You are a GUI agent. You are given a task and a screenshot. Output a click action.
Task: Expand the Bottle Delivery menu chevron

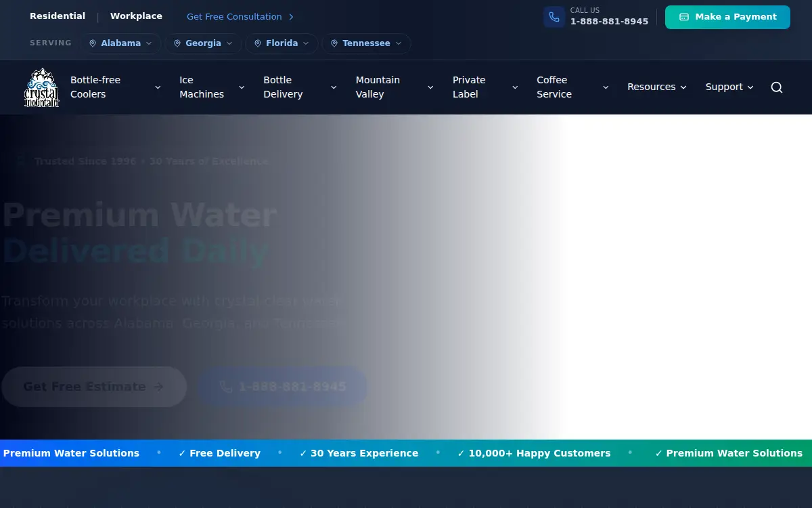click(x=334, y=87)
